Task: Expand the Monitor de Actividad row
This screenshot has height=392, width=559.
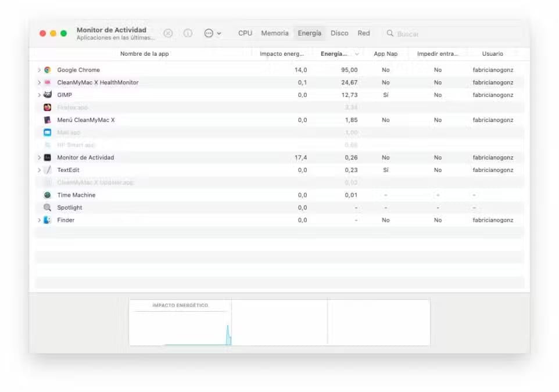Action: tap(39, 157)
